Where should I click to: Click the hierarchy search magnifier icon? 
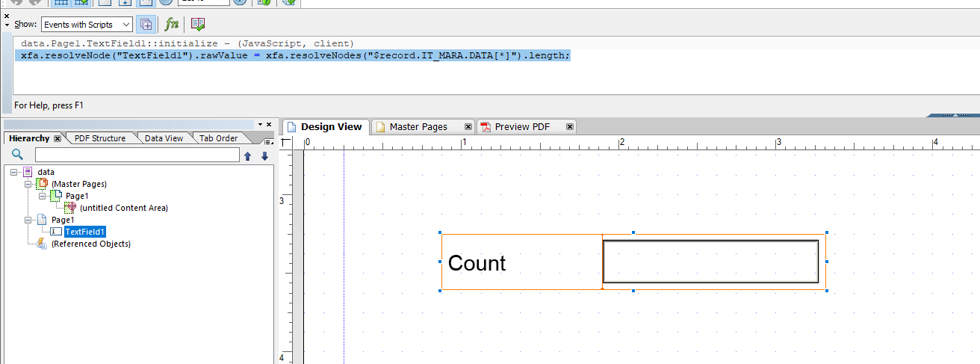coord(17,155)
